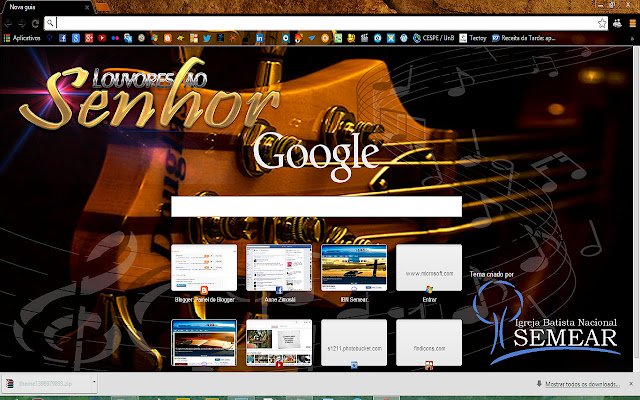Viewport: 640px width, 400px height.
Task: Open the Chrome hamburger menu
Action: [x=633, y=23]
